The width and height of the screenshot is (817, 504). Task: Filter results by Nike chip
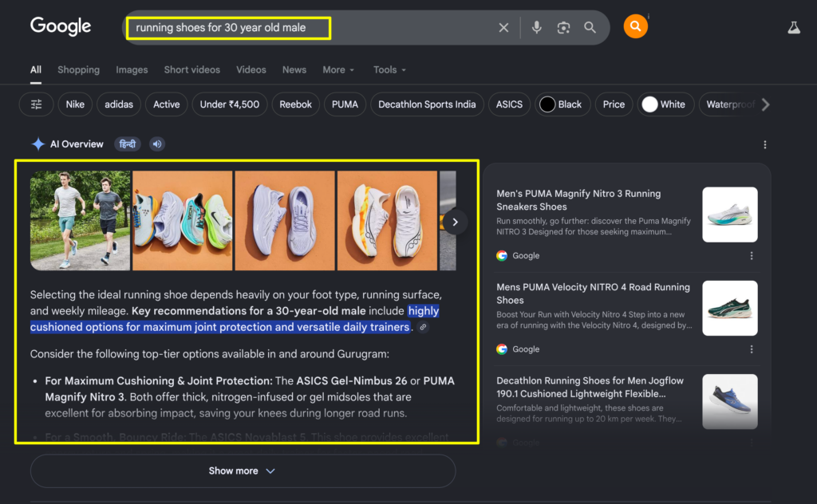75,104
